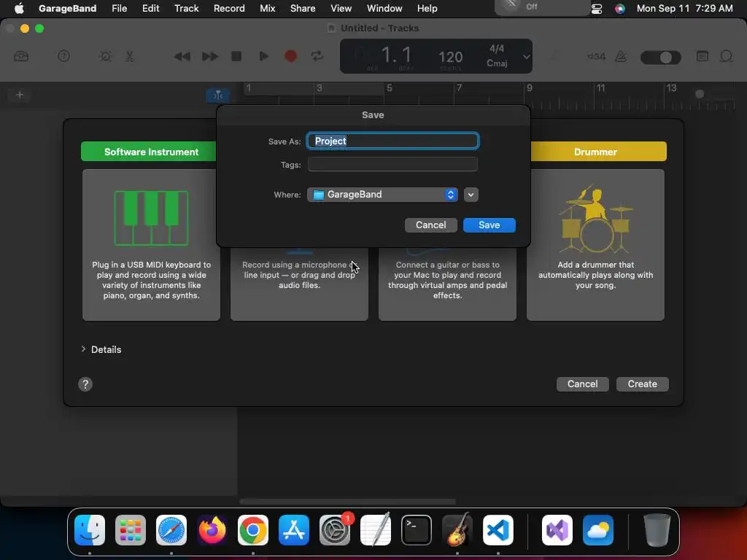Toggle the Catch playhead button

218,96
